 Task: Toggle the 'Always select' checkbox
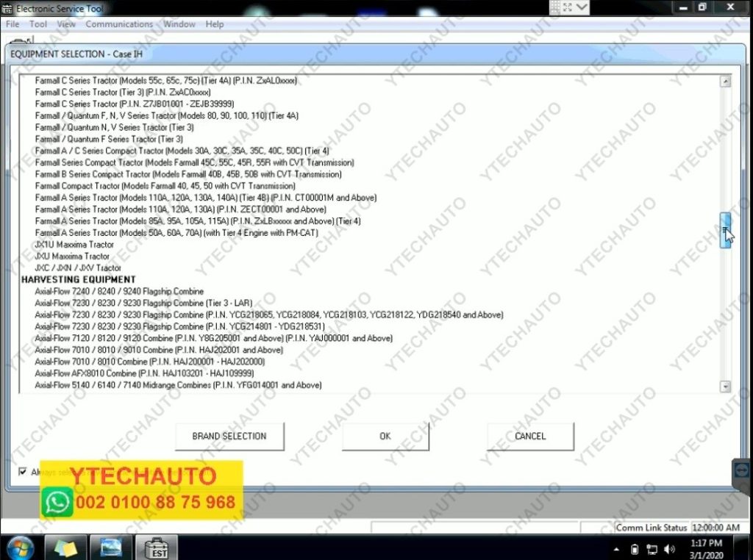(23, 471)
